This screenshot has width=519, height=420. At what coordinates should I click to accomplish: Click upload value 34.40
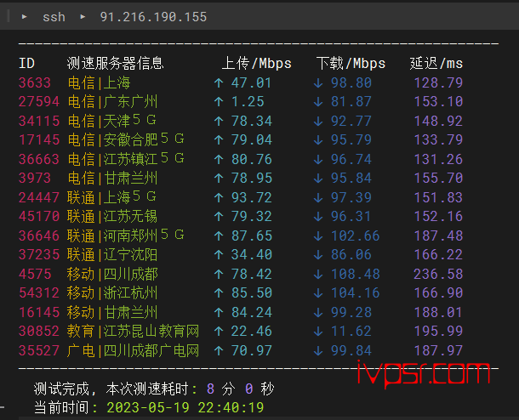pos(251,255)
